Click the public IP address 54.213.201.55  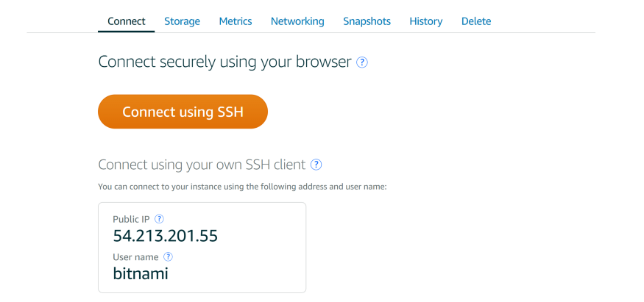[x=165, y=236]
